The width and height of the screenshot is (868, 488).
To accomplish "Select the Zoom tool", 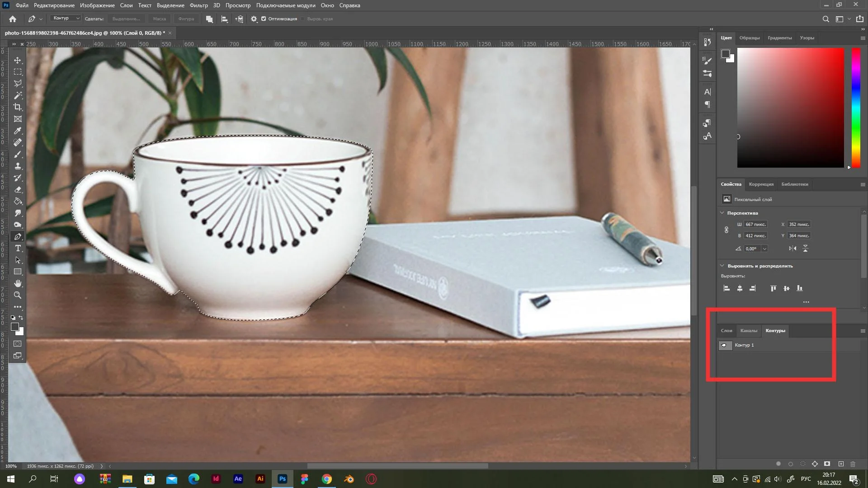I will click(x=18, y=295).
